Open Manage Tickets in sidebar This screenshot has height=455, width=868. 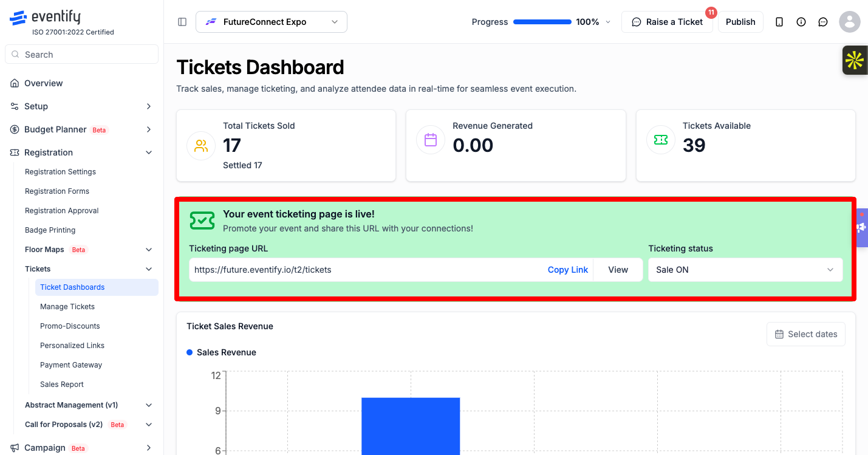tap(67, 307)
